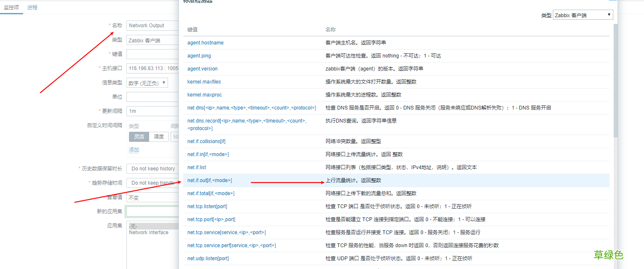
Task: Select the net.if.list item key
Action: pyautogui.click(x=197, y=167)
